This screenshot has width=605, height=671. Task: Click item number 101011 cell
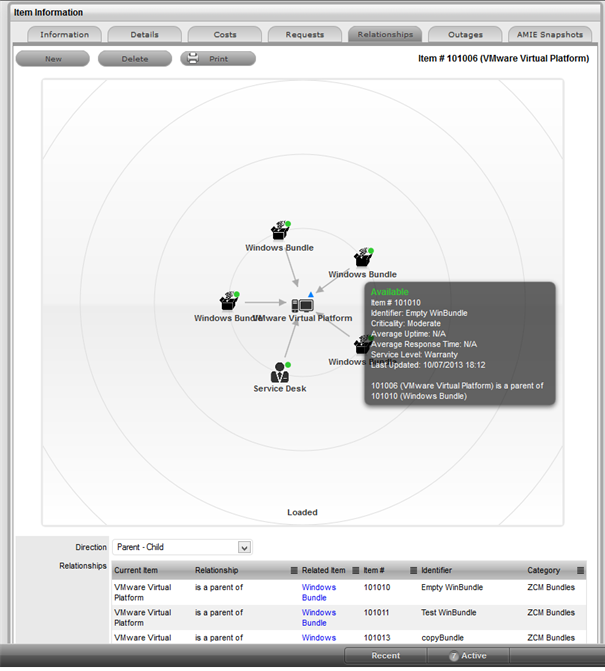377,613
